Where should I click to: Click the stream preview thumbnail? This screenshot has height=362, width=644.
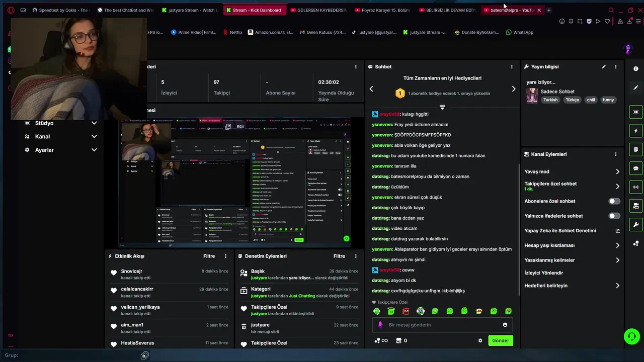(x=235, y=183)
